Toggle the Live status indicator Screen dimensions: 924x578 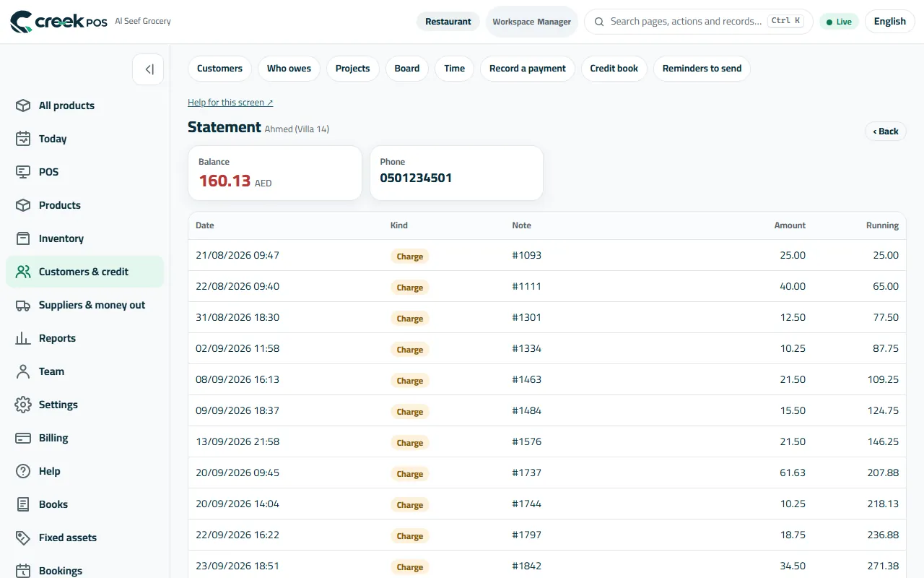[839, 22]
